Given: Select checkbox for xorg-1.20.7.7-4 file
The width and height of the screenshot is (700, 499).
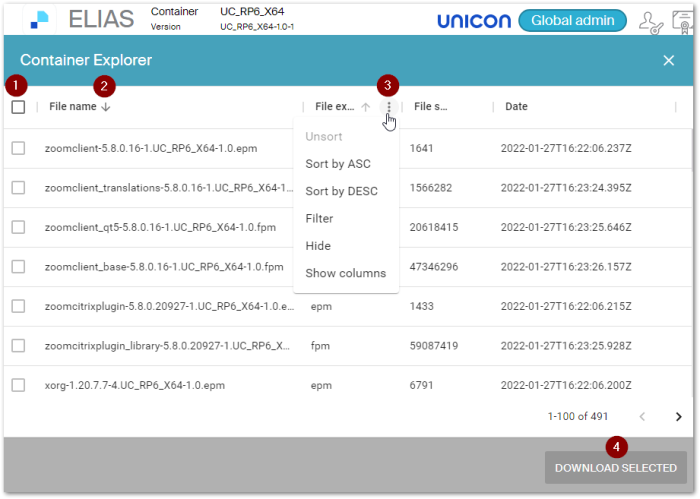Looking at the screenshot, I should [18, 385].
